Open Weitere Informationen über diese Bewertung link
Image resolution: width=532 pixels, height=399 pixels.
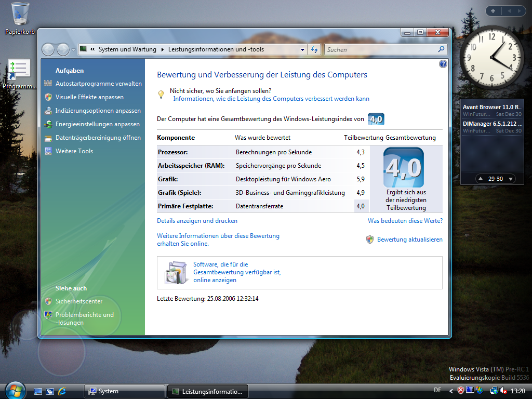click(218, 240)
